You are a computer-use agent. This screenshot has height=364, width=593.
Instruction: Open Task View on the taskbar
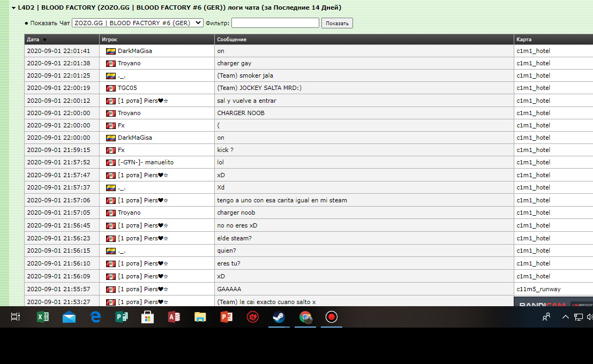tap(16, 317)
